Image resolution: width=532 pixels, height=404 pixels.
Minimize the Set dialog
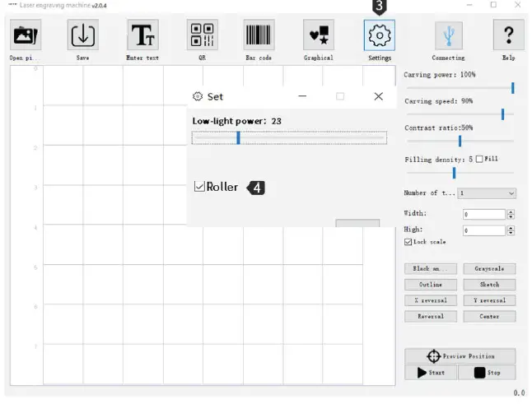point(302,96)
